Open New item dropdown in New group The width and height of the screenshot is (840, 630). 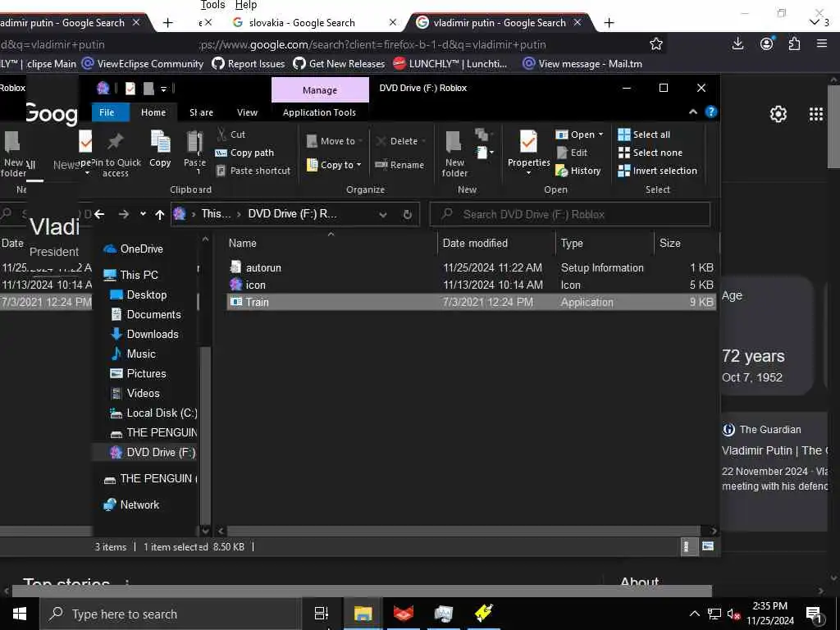484,152
